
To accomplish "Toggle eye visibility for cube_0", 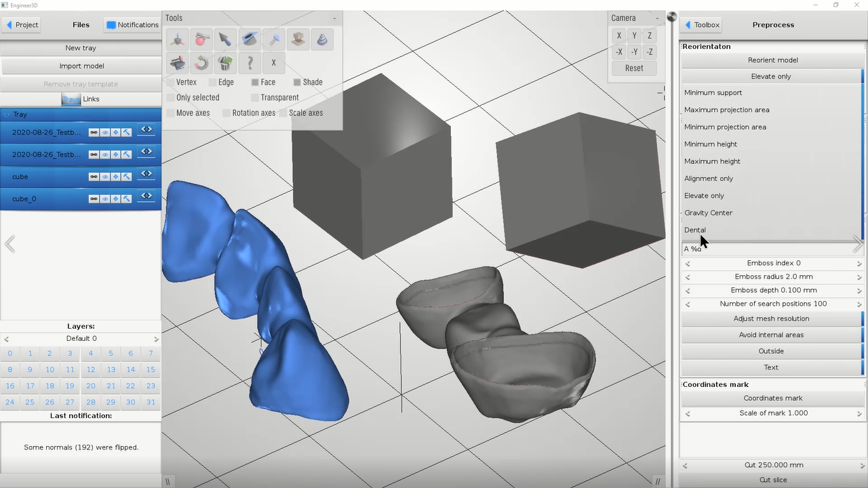I will point(105,199).
